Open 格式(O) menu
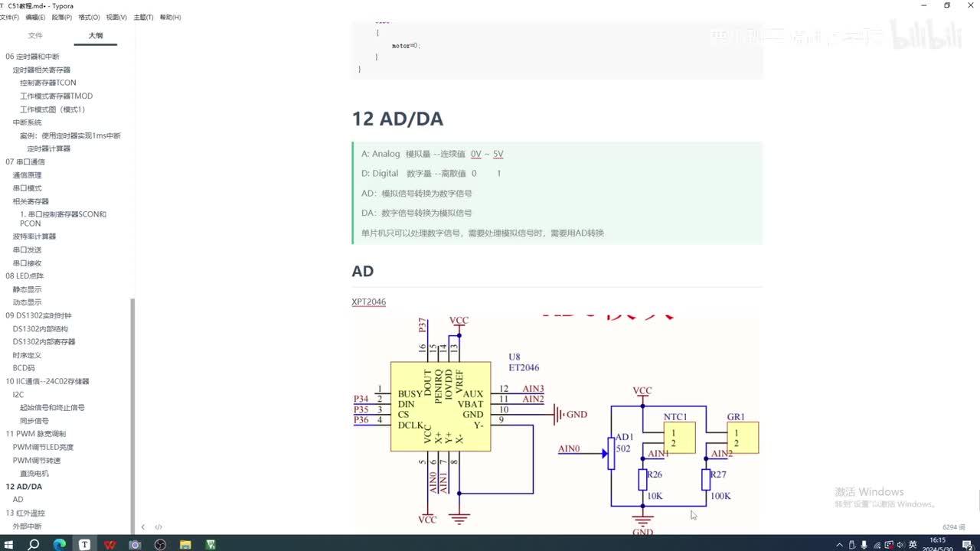Viewport: 980px width, 551px height. tap(90, 17)
